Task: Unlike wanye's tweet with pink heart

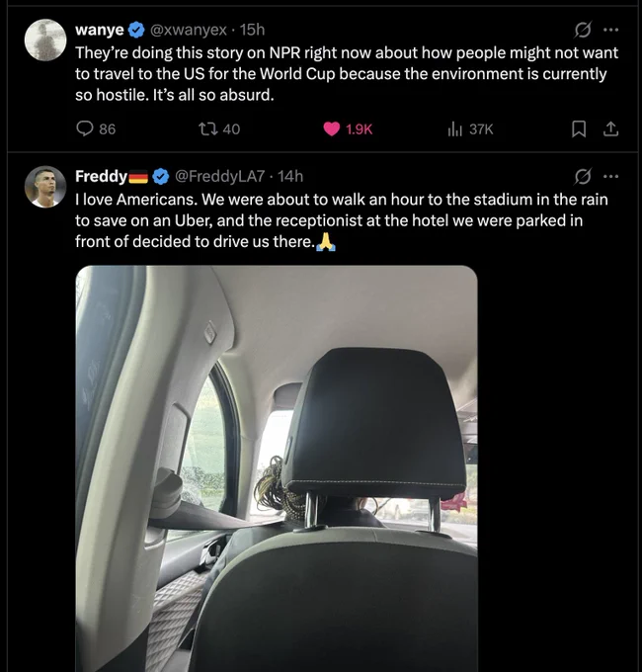Action: click(x=331, y=128)
